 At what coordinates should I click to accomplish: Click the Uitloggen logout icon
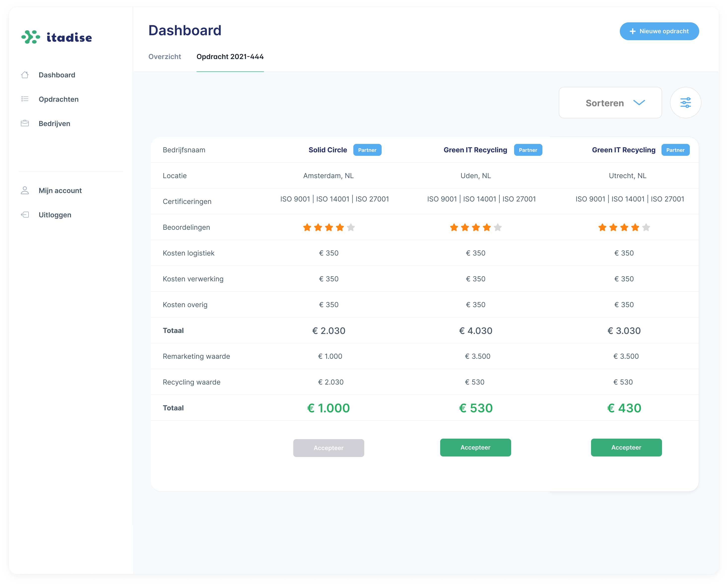tap(25, 215)
